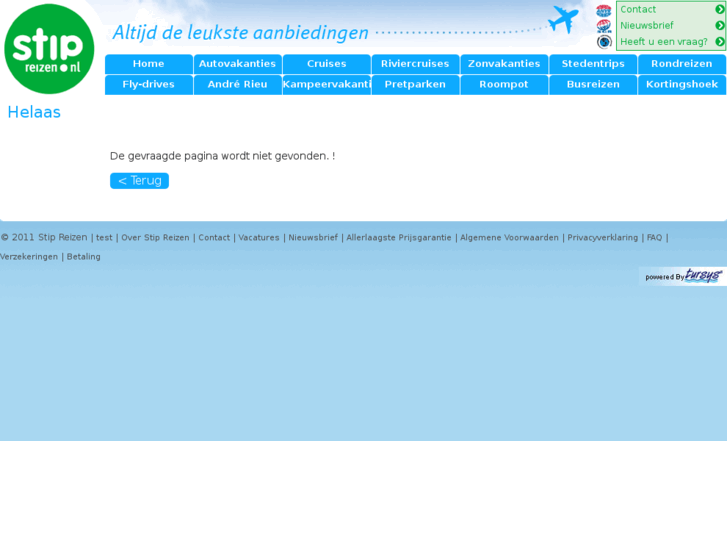Click the badge icon beside the Contact link
The width and height of the screenshot is (727, 545).
coord(604,10)
